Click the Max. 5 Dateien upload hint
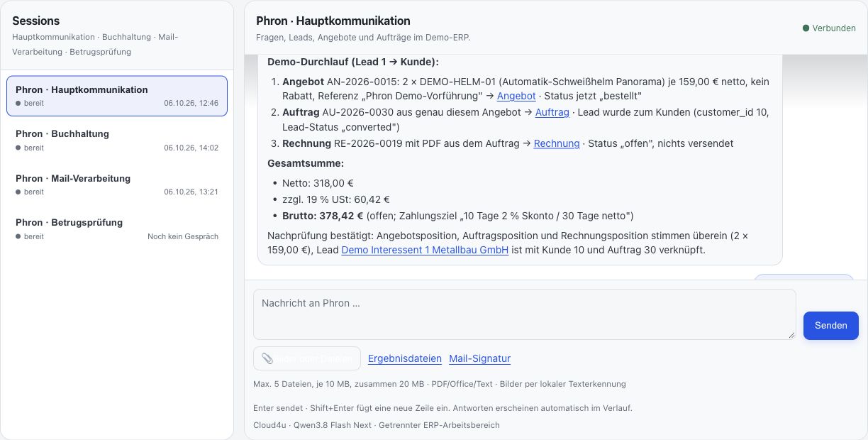Viewport: 868px width, 440px height. pyautogui.click(x=439, y=384)
